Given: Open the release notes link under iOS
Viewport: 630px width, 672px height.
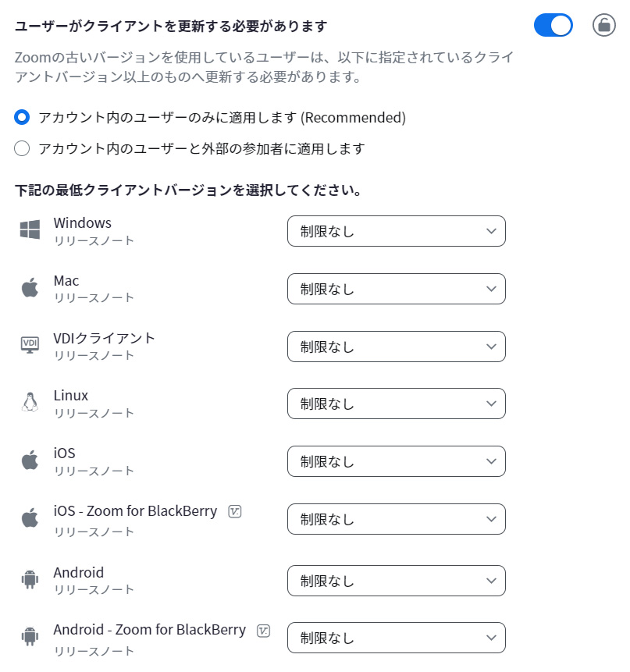Looking at the screenshot, I should (x=94, y=471).
